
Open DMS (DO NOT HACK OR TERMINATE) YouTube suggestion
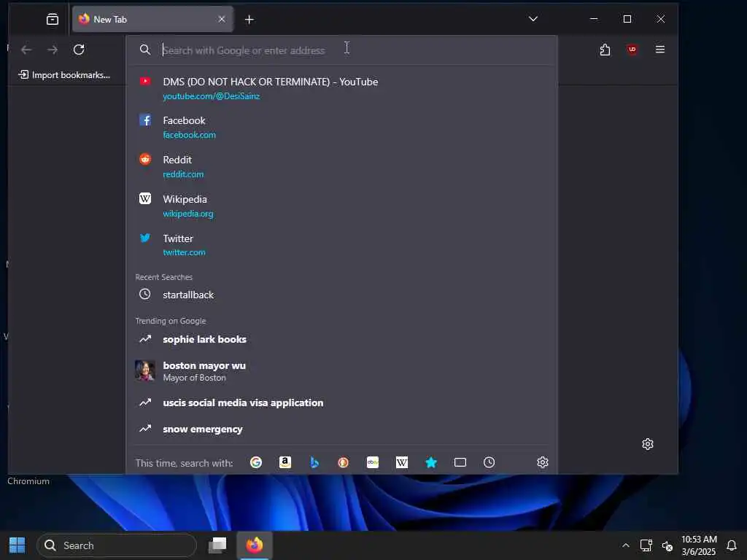coord(341,88)
